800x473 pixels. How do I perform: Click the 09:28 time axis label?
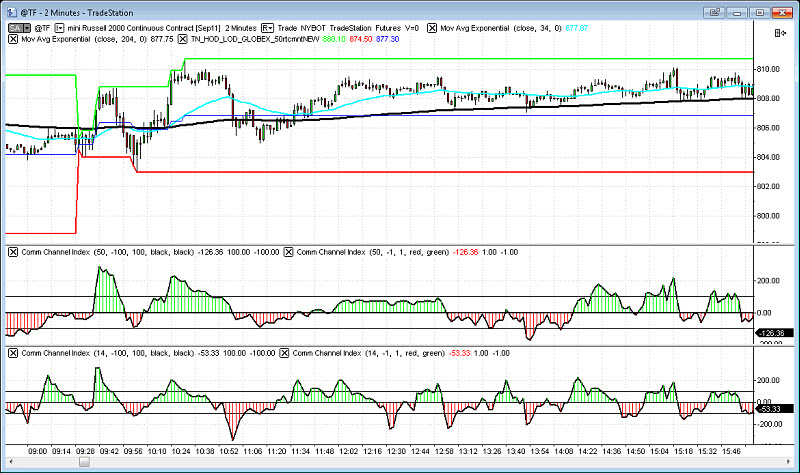[x=85, y=451]
